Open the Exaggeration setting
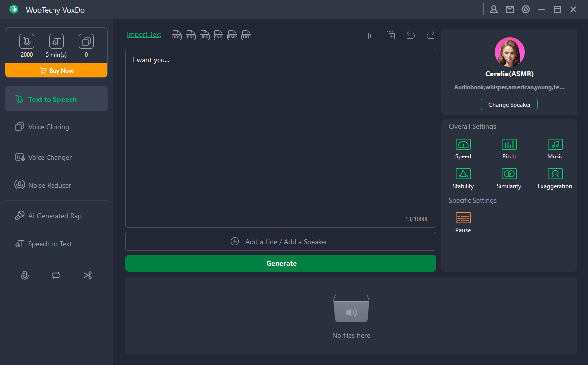Image resolution: width=588 pixels, height=365 pixels. [x=555, y=174]
